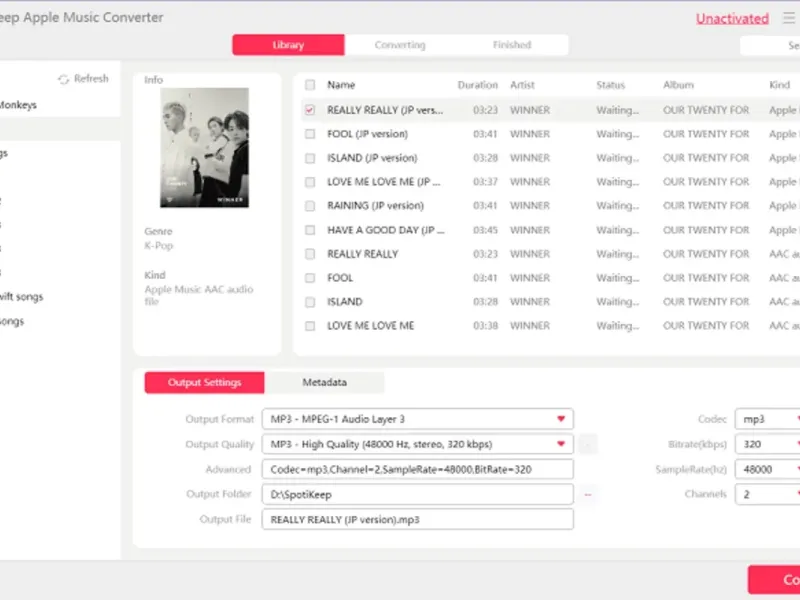Select the Metadata tab
Screen dimensions: 800x600
pyautogui.click(x=324, y=383)
